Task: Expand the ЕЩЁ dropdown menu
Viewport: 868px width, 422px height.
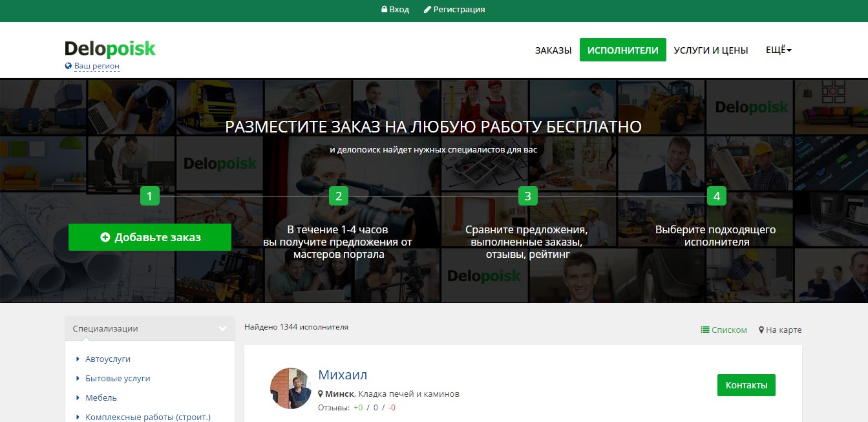Action: (779, 50)
